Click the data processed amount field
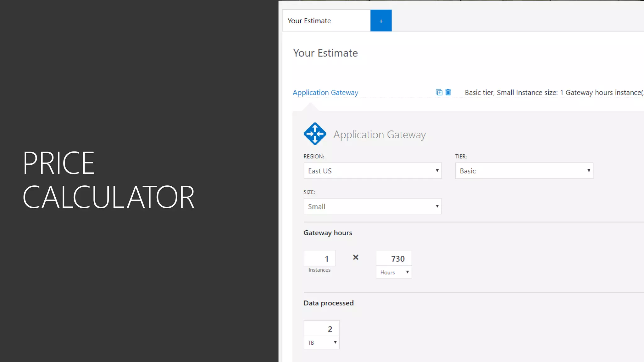The image size is (644, 362). [x=321, y=329]
